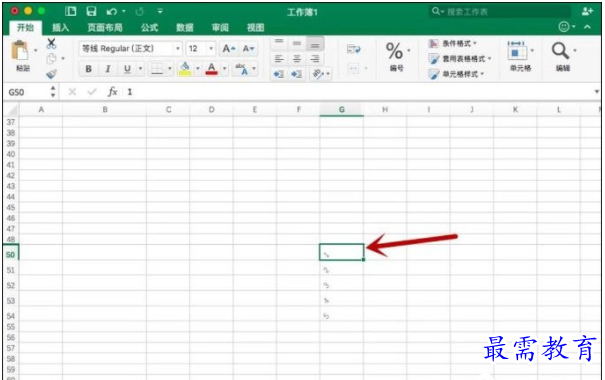Viewport: 605px width, 380px height.
Task: Collapse the ribbon with chevron
Action: (587, 27)
